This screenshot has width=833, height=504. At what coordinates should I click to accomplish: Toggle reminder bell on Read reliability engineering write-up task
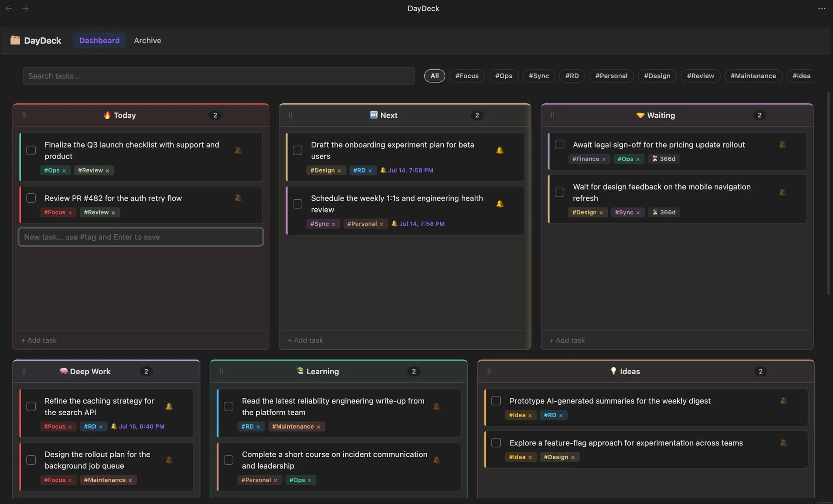437,406
